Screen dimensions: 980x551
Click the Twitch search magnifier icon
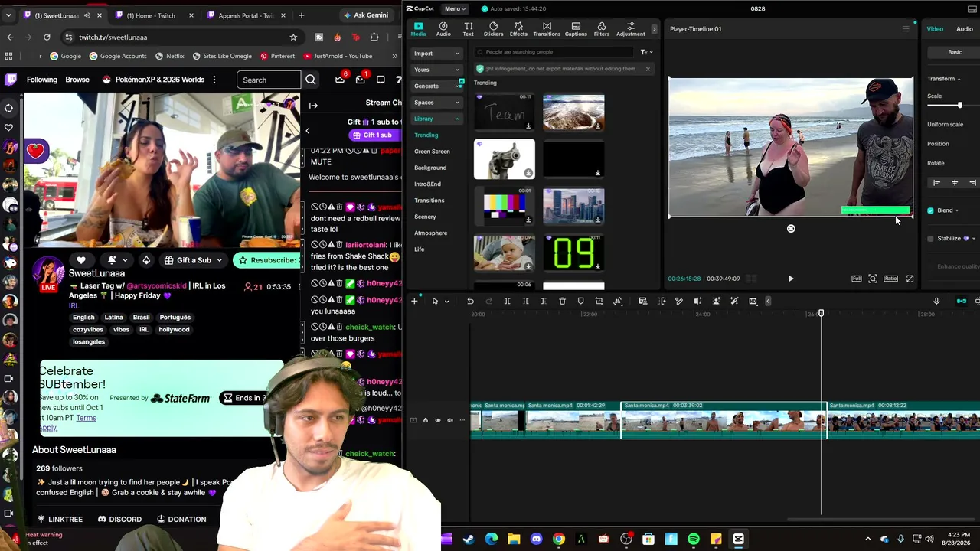[310, 80]
